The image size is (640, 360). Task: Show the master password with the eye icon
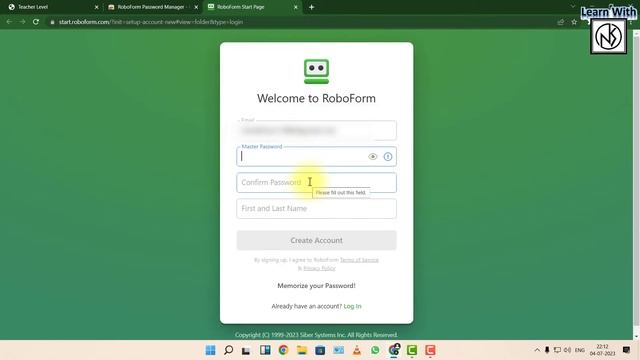[x=373, y=157]
